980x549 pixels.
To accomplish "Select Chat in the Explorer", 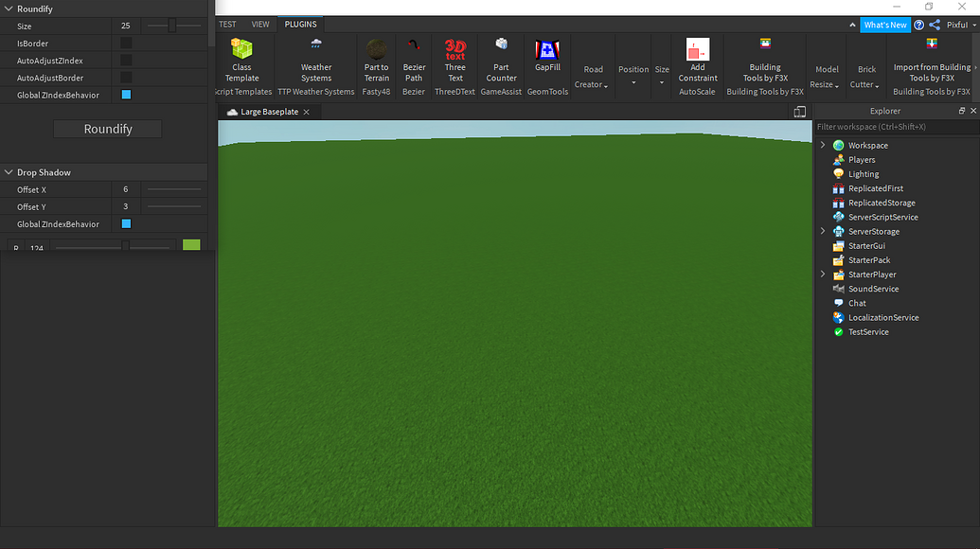I will click(x=857, y=304).
